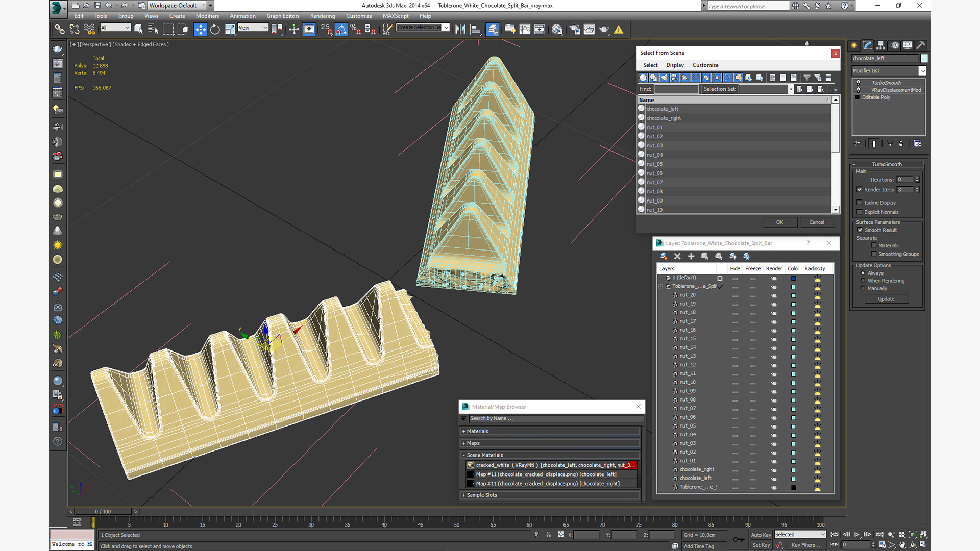Click Configure Modifier Sets icon
Screen dimensions: 980x551
pos(917,144)
